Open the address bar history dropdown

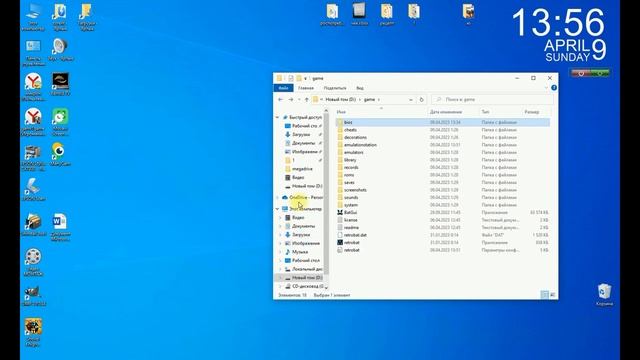(411, 100)
